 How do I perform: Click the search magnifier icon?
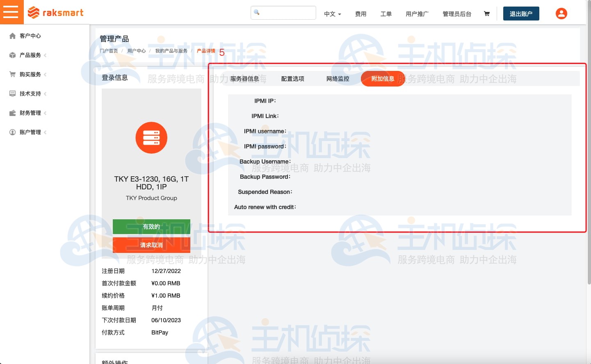(256, 13)
